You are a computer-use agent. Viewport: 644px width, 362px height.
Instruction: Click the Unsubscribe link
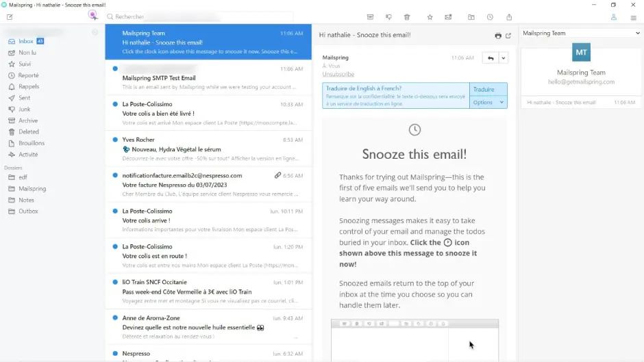tap(338, 74)
